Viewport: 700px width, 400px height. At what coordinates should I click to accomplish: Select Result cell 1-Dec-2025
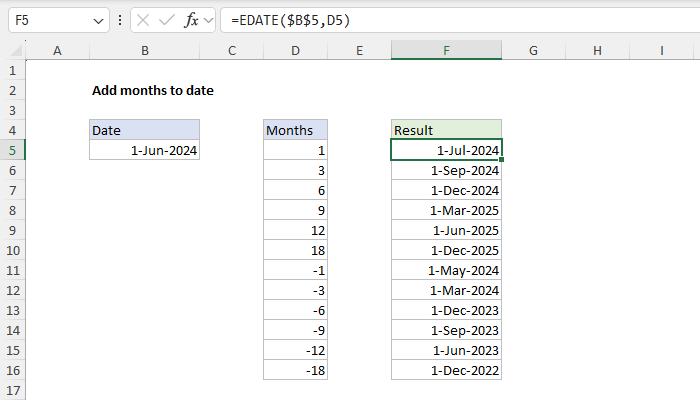coord(446,250)
